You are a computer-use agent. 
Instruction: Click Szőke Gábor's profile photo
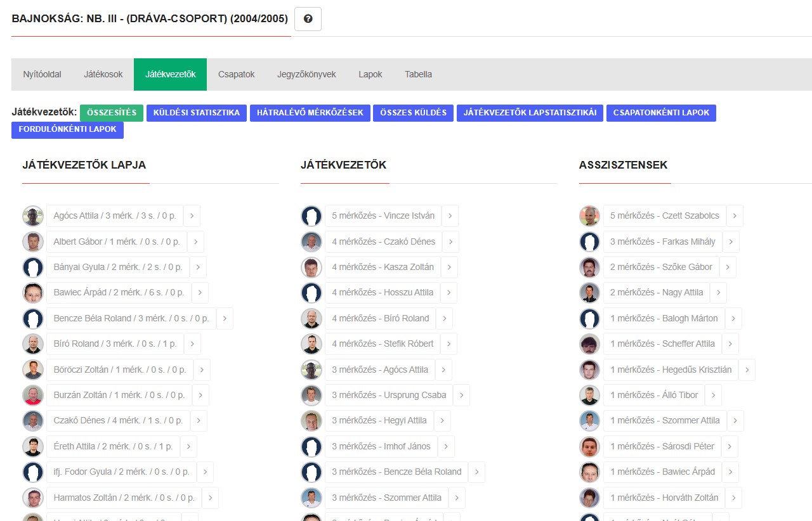(x=590, y=267)
